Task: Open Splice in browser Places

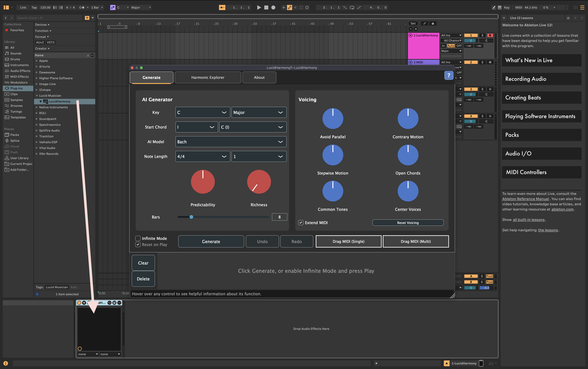Action: click(15, 140)
